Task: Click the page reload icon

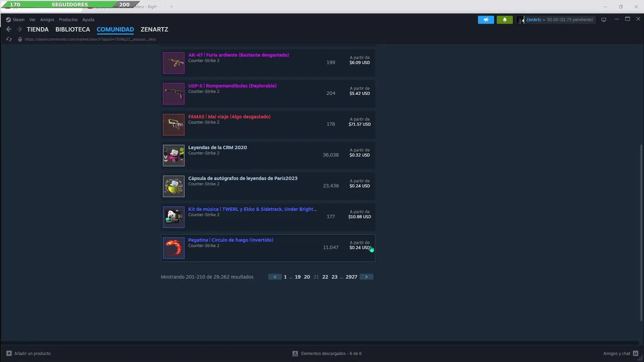Action: tap(9, 39)
